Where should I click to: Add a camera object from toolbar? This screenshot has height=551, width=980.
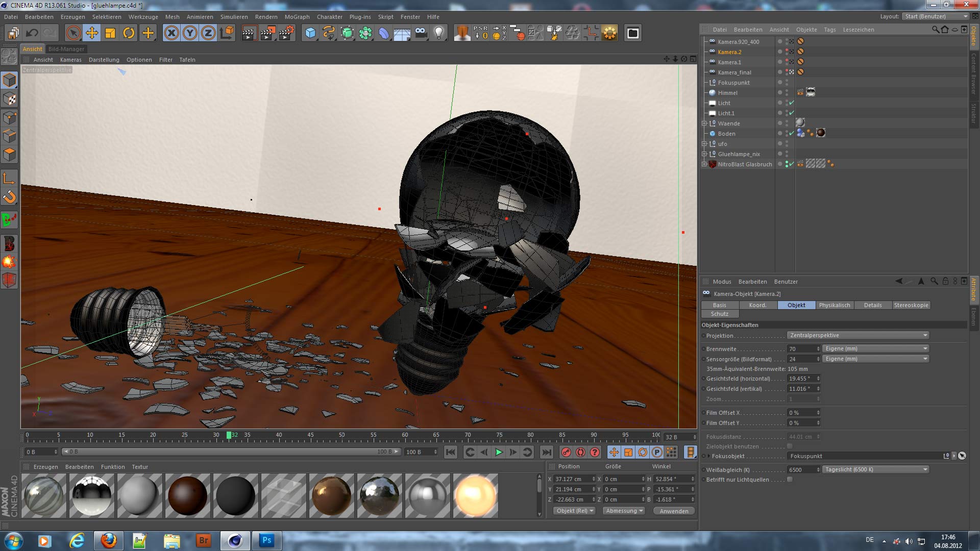(x=420, y=33)
